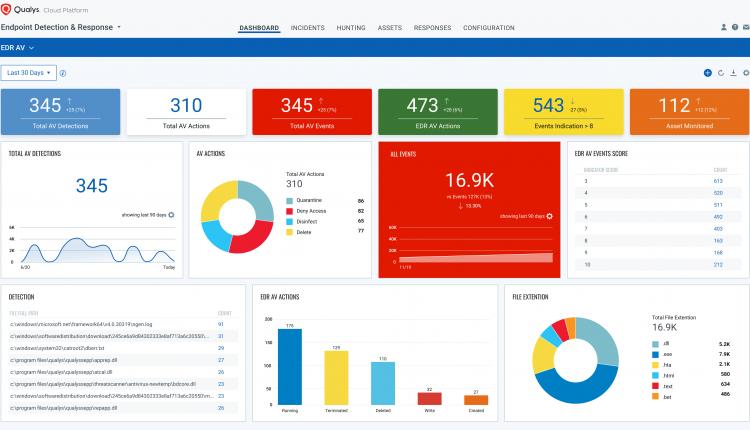The width and height of the screenshot is (750, 430).
Task: Click the Qualys shield logo
Action: click(x=6, y=9)
